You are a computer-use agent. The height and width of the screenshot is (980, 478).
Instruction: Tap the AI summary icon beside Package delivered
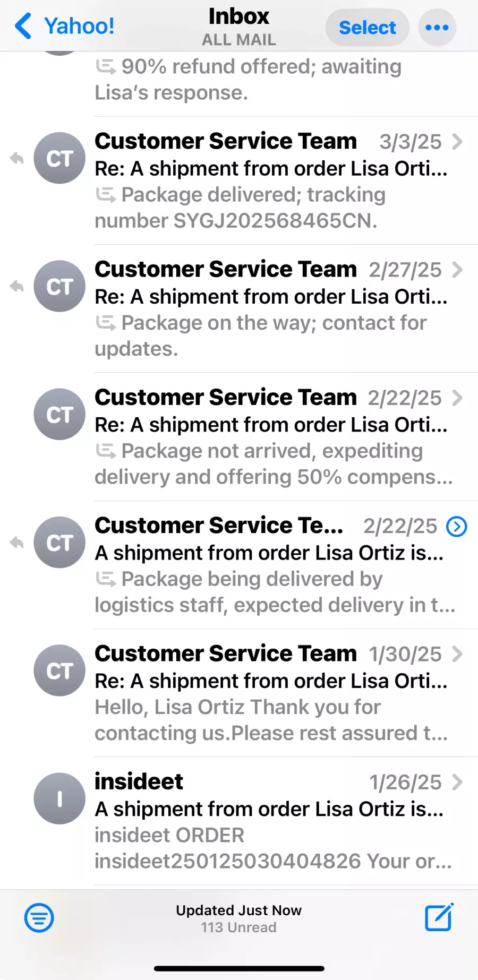click(106, 195)
